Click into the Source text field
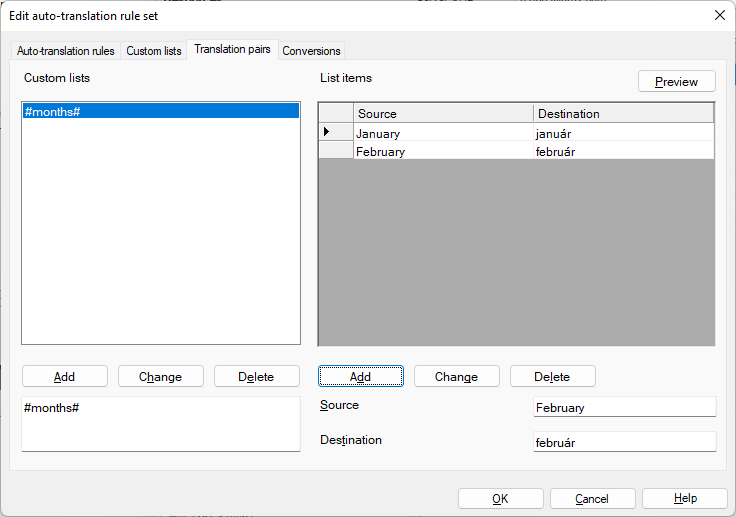This screenshot has height=517, width=736. click(624, 408)
